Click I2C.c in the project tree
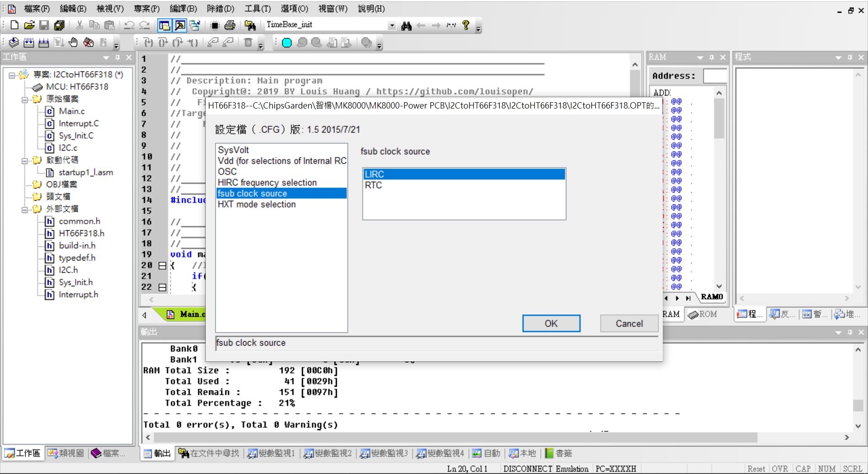The width and height of the screenshot is (868, 474). 68,148
